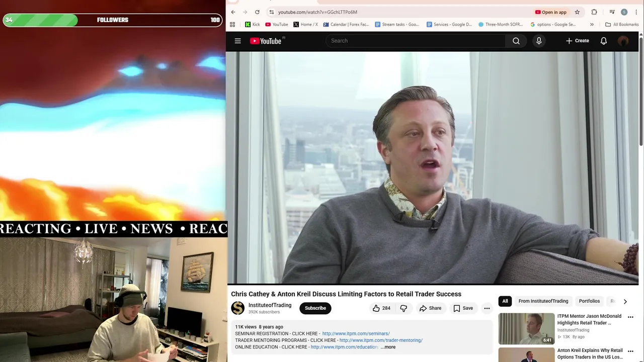Open the Kick bookmark
The width and height of the screenshot is (644, 362).
(x=253, y=24)
